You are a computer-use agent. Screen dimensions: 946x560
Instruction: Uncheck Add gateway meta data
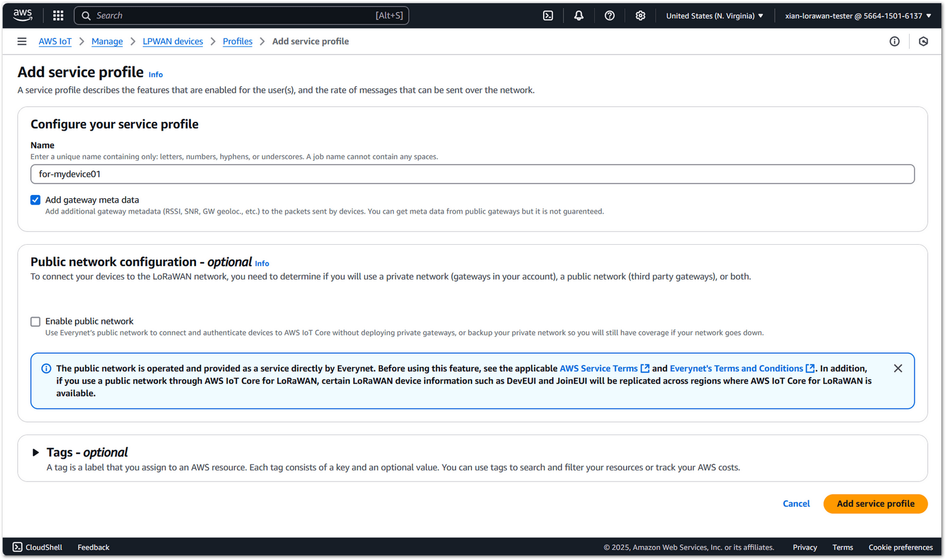click(35, 200)
